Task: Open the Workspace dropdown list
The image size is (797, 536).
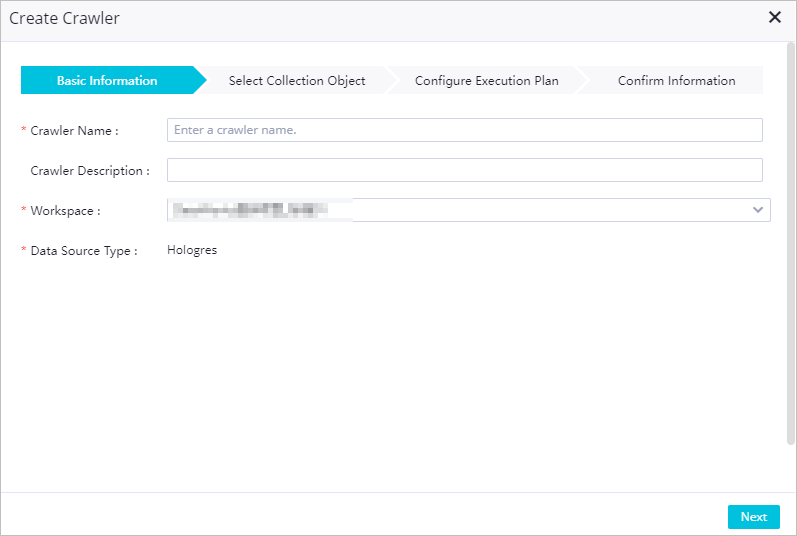Action: click(469, 210)
